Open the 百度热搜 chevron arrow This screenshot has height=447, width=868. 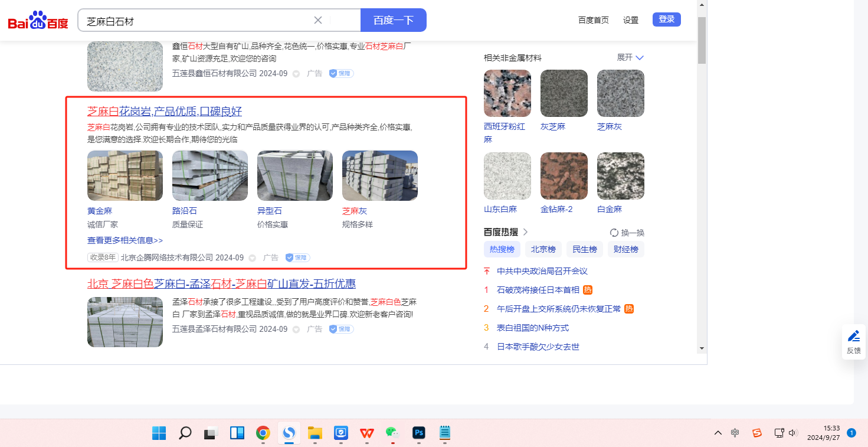click(525, 232)
